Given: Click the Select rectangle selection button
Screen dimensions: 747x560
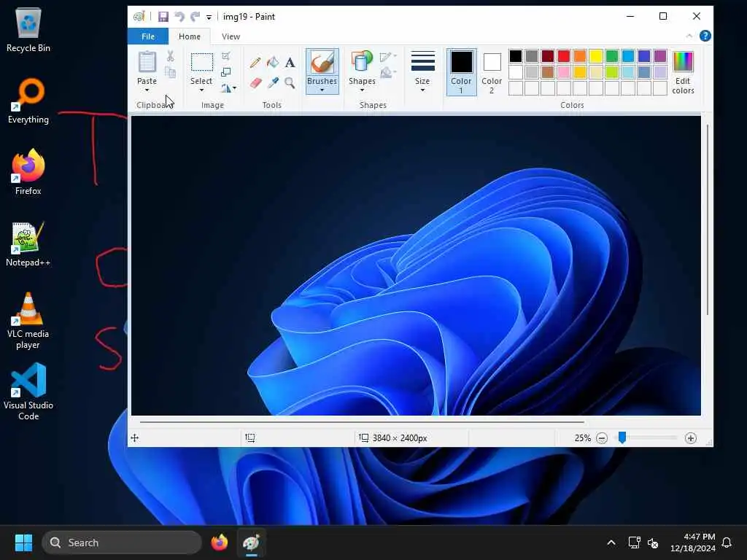Looking at the screenshot, I should point(201,62).
